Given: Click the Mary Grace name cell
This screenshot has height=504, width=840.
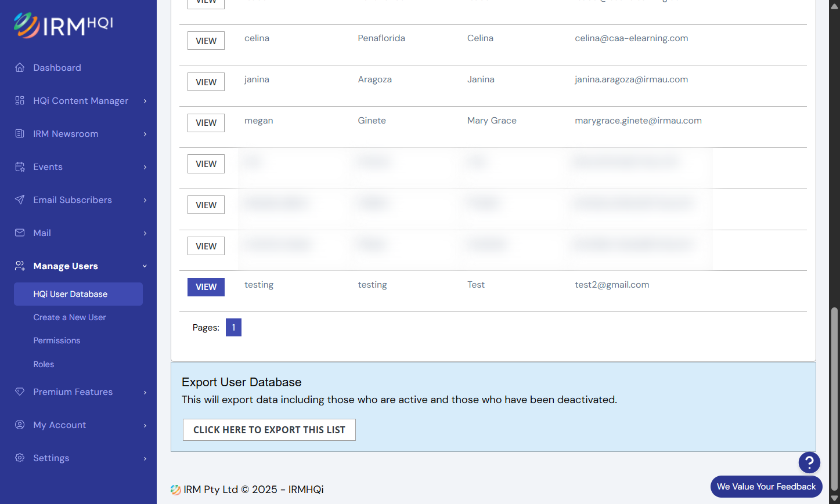Looking at the screenshot, I should click(x=492, y=121).
